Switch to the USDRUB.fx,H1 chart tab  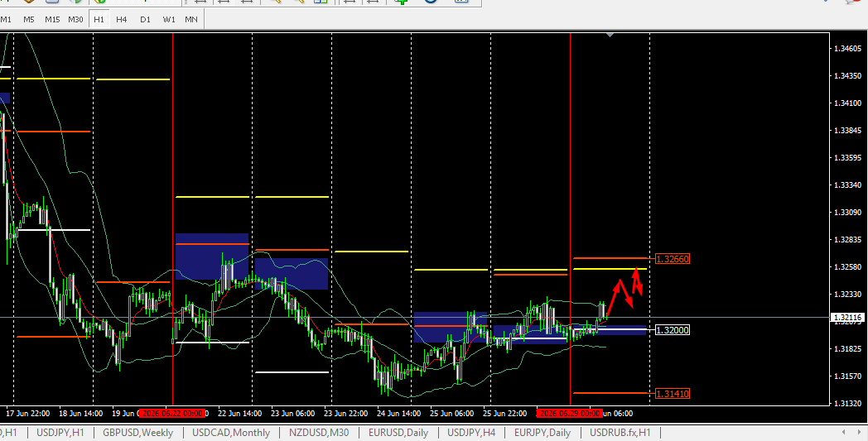coord(620,433)
